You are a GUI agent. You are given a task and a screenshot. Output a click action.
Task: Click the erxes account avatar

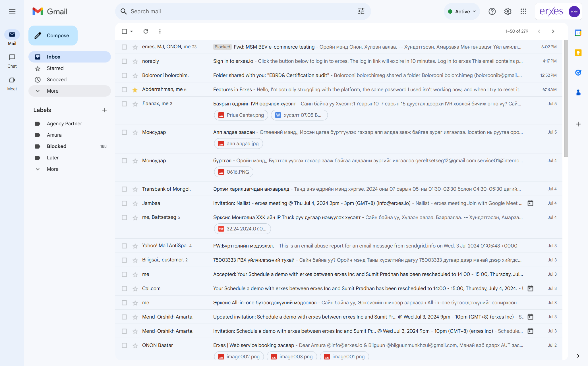574,11
